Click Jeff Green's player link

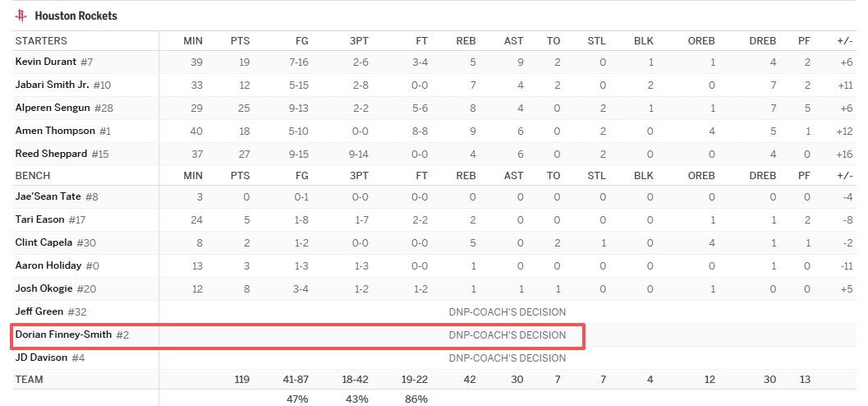39,311
